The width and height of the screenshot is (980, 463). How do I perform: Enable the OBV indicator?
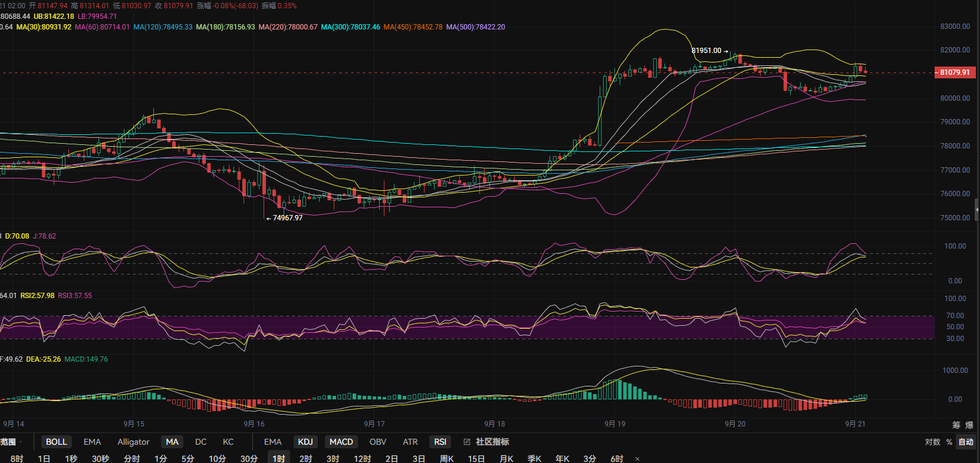tap(378, 442)
